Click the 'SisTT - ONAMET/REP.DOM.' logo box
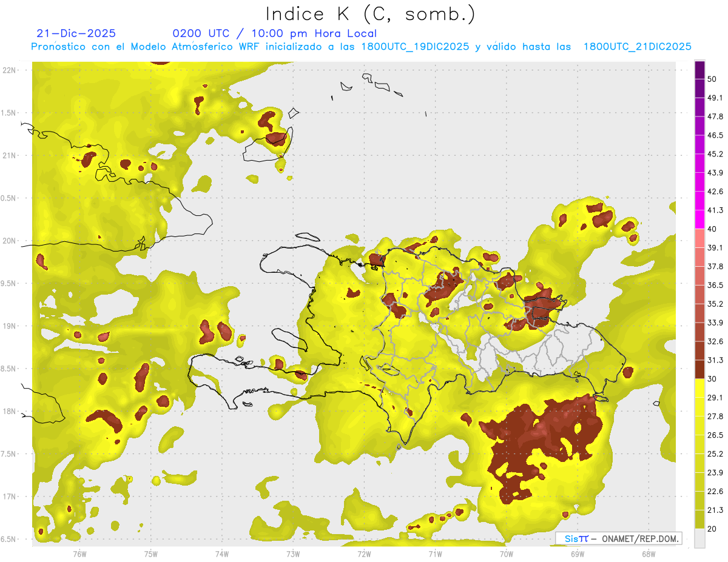Screen dimensions: 728x562 click(x=618, y=538)
